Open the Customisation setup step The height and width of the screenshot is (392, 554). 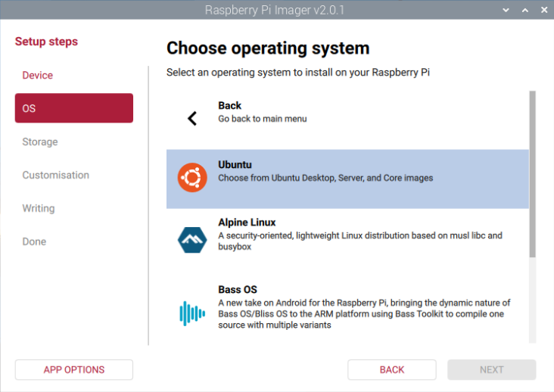56,175
